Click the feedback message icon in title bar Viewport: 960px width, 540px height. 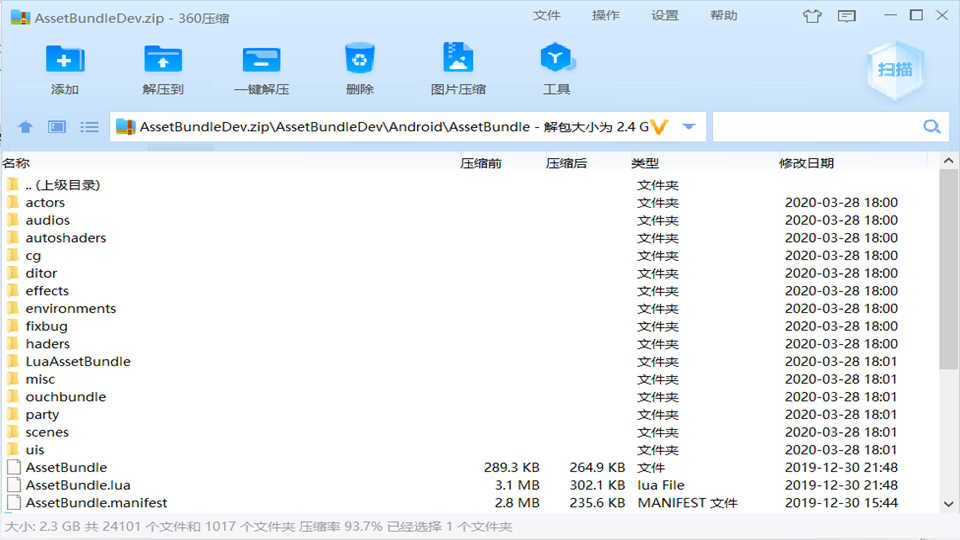pyautogui.click(x=847, y=16)
